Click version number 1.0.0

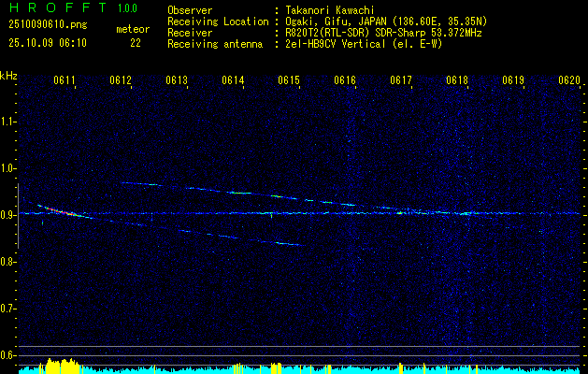point(127,7)
